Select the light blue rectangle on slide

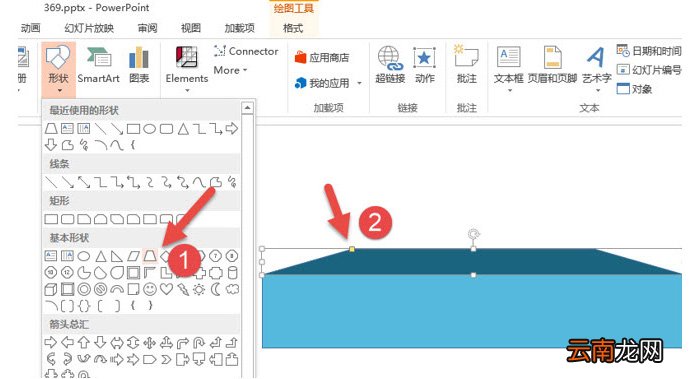tap(471, 311)
